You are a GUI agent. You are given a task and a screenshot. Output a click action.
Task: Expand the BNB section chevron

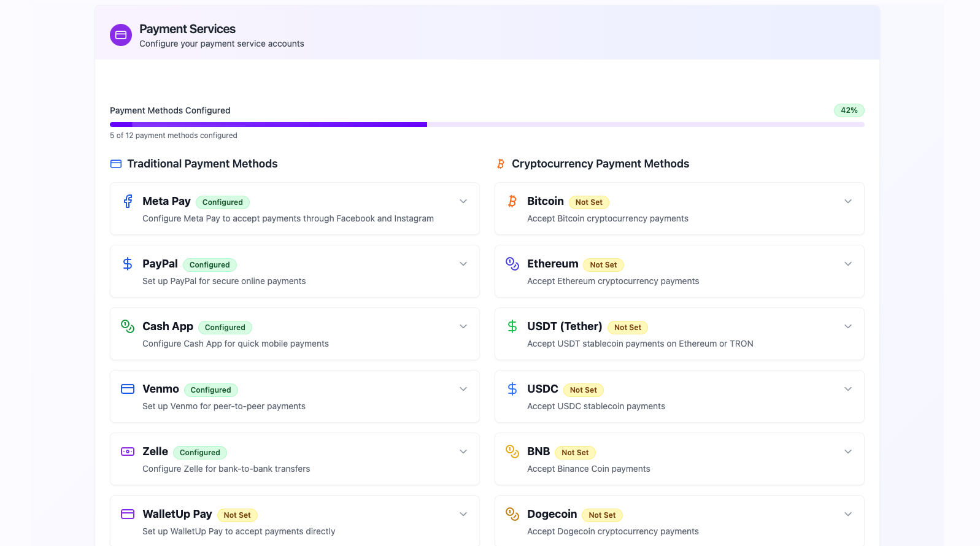pos(848,452)
